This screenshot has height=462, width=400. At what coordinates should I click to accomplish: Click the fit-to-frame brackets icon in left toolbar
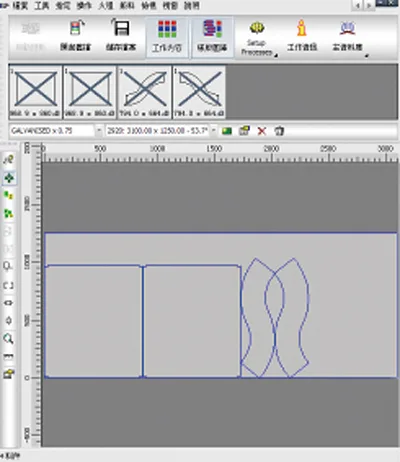(x=8, y=286)
